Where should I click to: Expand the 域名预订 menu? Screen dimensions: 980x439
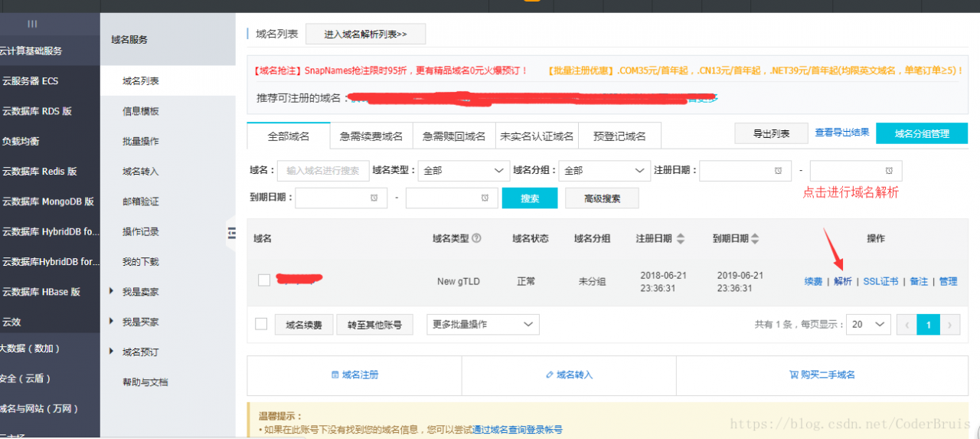click(140, 352)
